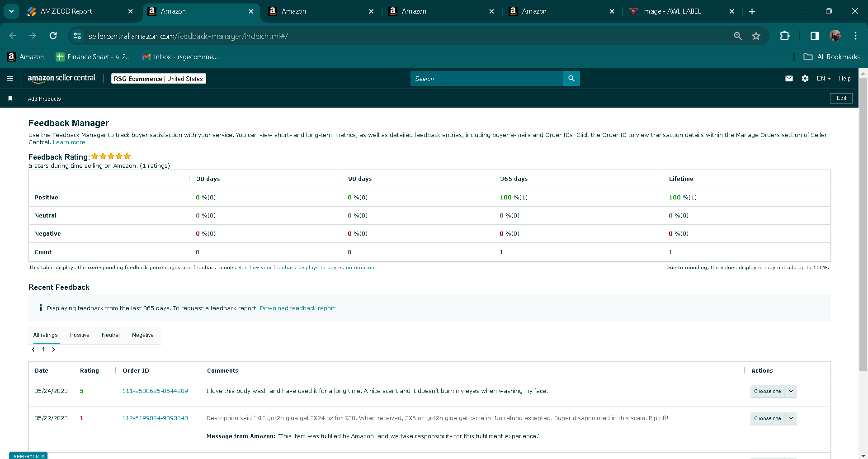Select feedback page number 1
This screenshot has width=868, height=459.
43,349
